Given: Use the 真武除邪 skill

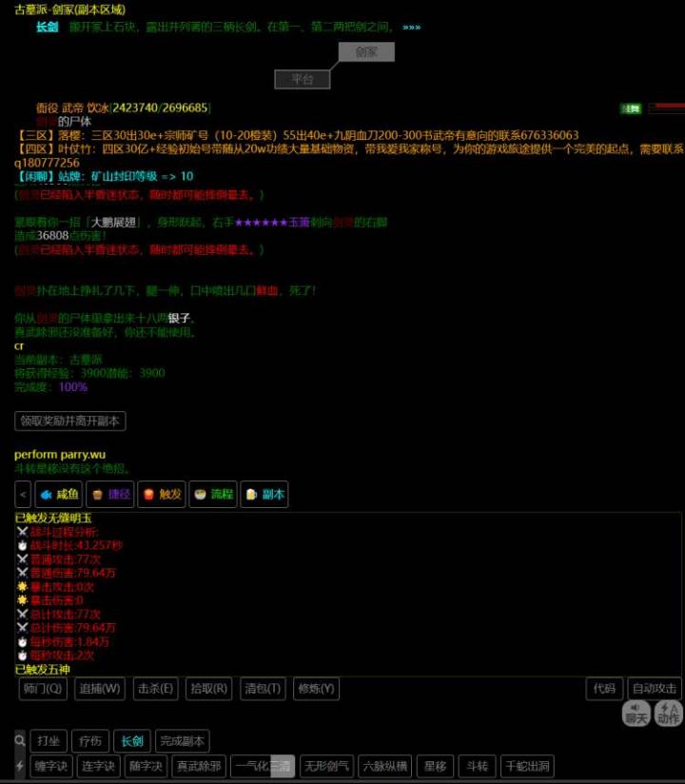Looking at the screenshot, I should click(199, 766).
